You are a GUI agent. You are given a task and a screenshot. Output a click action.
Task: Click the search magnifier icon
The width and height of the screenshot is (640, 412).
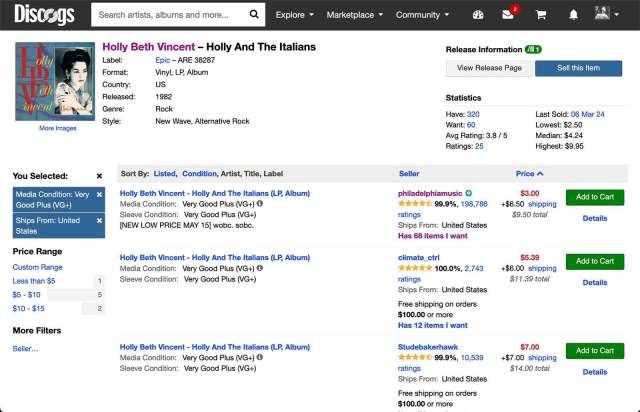[x=254, y=15]
